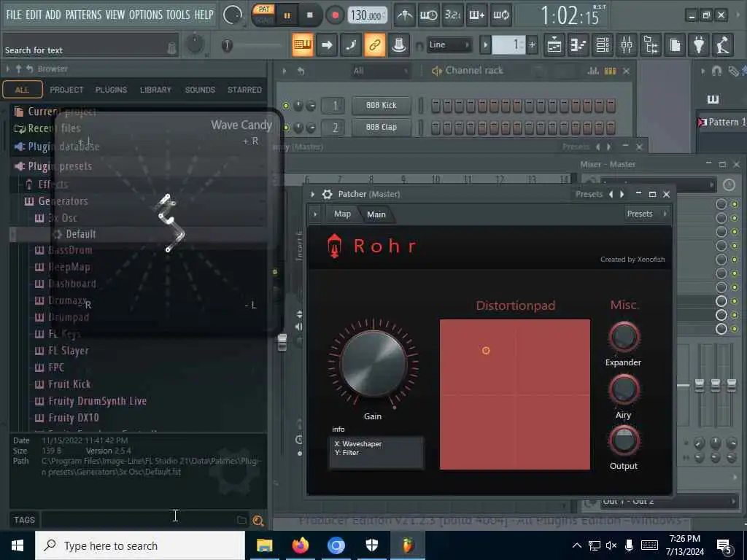
Task: Click the tempo tapper icon at toolbar end
Action: click(x=723, y=45)
